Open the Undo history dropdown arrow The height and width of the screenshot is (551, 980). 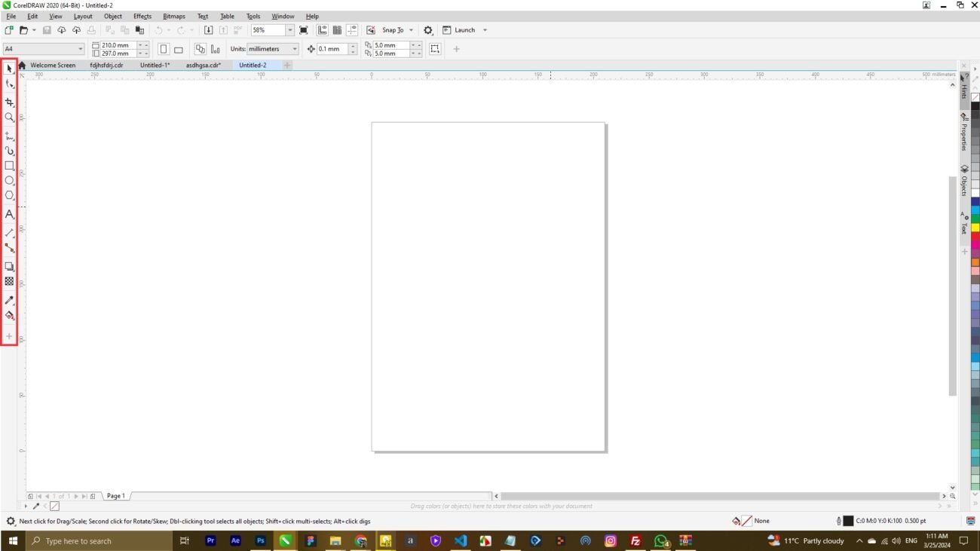[x=168, y=30]
